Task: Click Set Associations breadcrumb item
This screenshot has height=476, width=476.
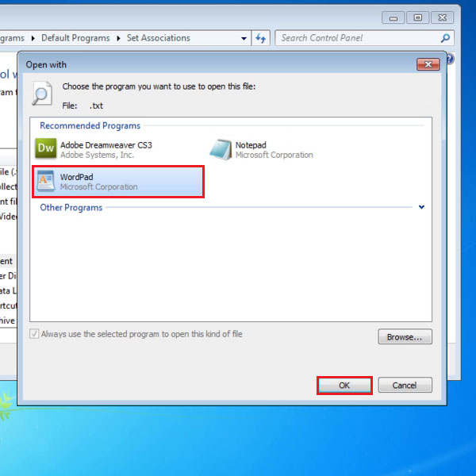Action: [x=159, y=38]
